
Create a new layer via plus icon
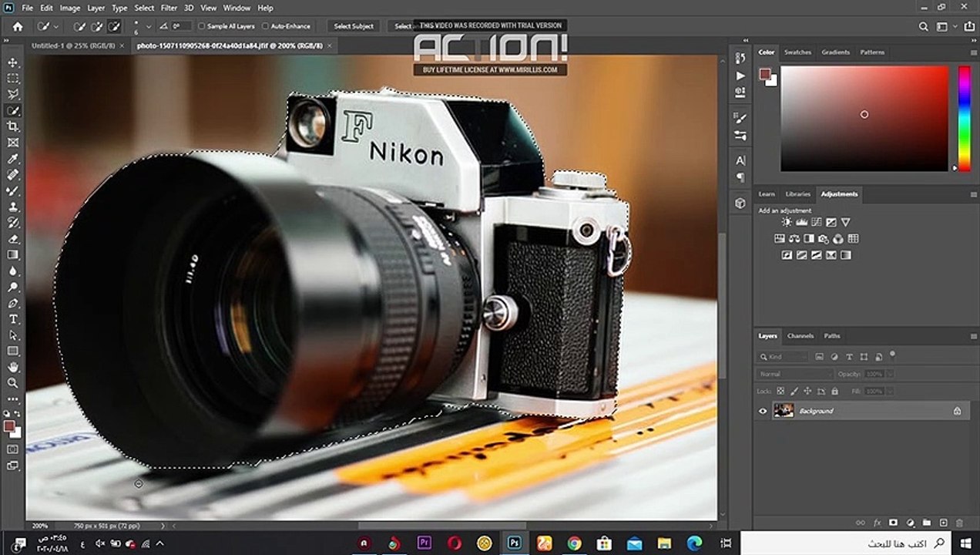943,523
